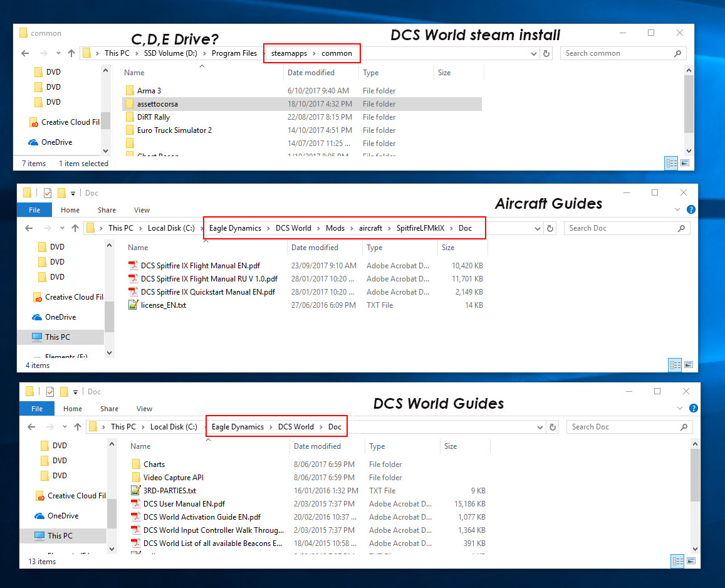The image size is (725, 588).
Task: Open recent locations dropdown in common window
Action: [x=58, y=53]
